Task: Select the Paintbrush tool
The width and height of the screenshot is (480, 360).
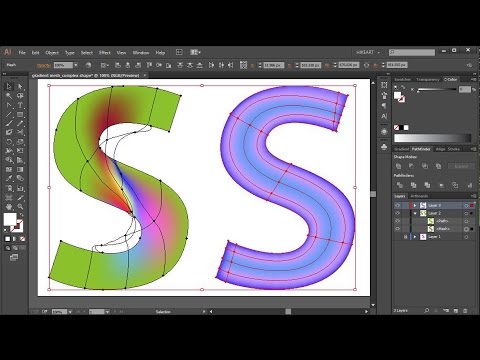Action: pos(9,124)
